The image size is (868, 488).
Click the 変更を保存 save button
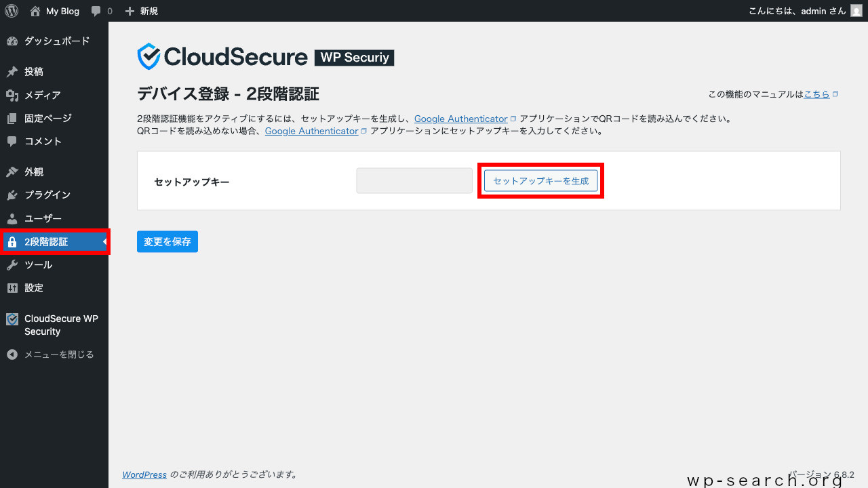[167, 241]
